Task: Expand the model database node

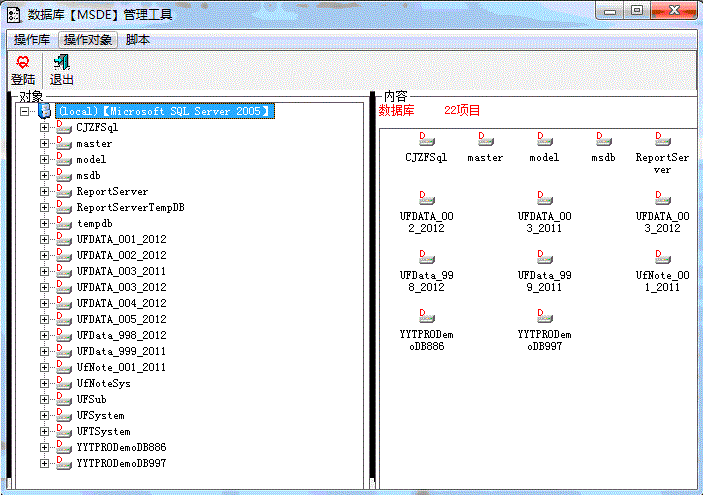Action: point(44,160)
